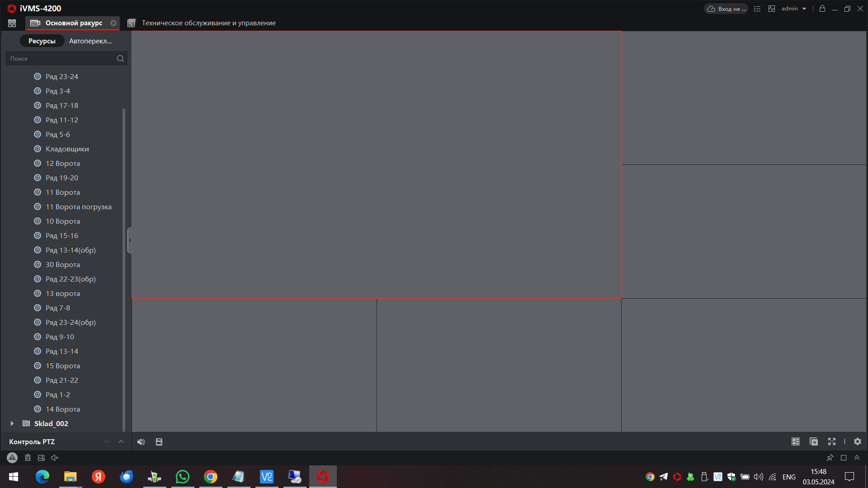
Task: Open window division layout icon
Action: point(796,442)
